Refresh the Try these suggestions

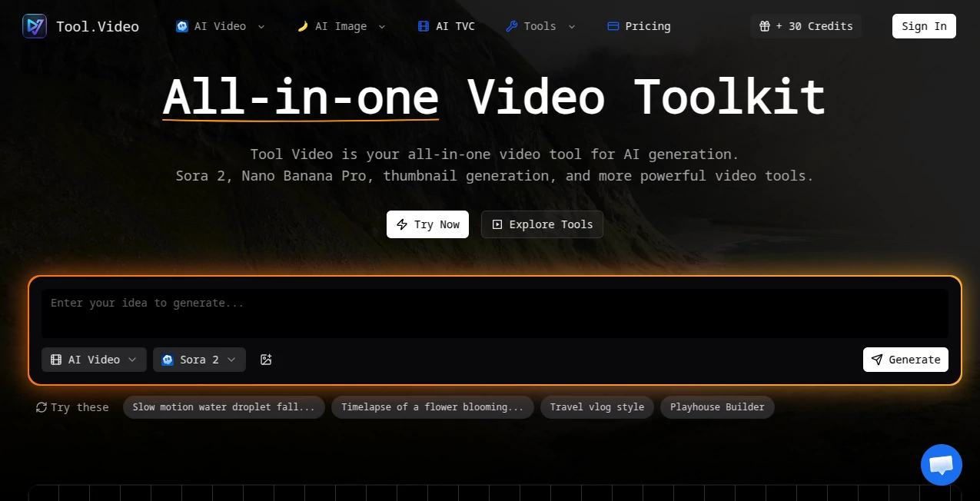coord(42,407)
